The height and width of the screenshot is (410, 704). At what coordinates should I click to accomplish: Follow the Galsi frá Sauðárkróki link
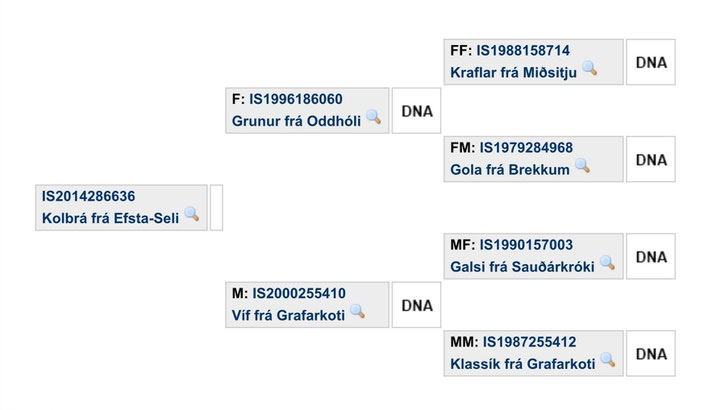point(522,267)
